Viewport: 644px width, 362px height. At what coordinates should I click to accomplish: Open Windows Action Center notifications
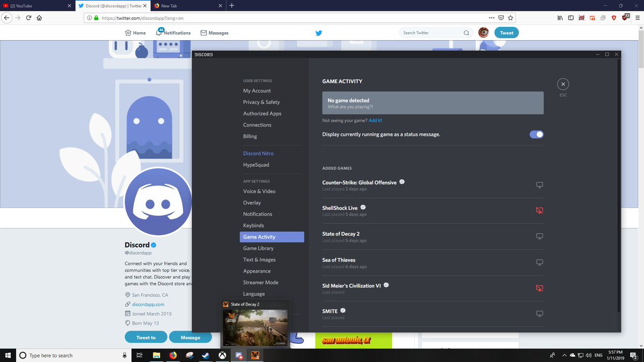634,355
